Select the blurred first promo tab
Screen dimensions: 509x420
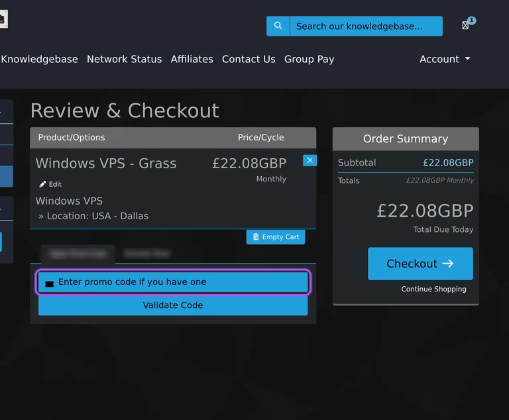tap(78, 254)
